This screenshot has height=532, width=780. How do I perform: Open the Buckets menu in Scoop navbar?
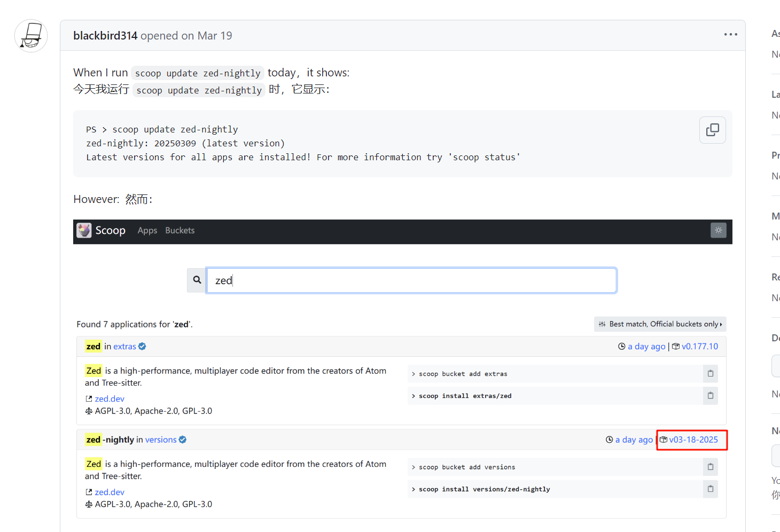(x=180, y=231)
